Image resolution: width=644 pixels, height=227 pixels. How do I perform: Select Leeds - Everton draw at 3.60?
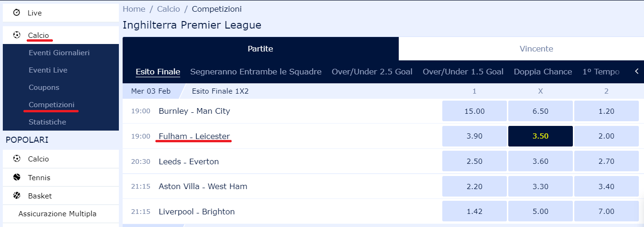pyautogui.click(x=541, y=161)
